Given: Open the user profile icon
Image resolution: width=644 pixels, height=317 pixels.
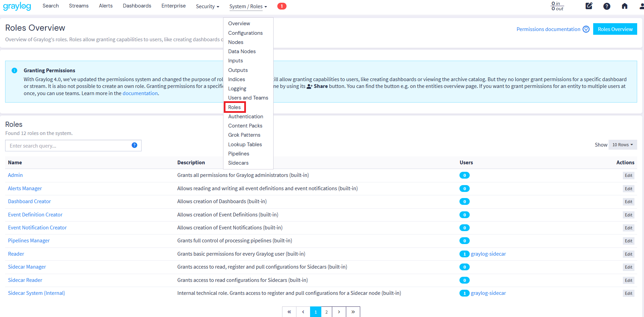Looking at the screenshot, I should click(641, 6).
